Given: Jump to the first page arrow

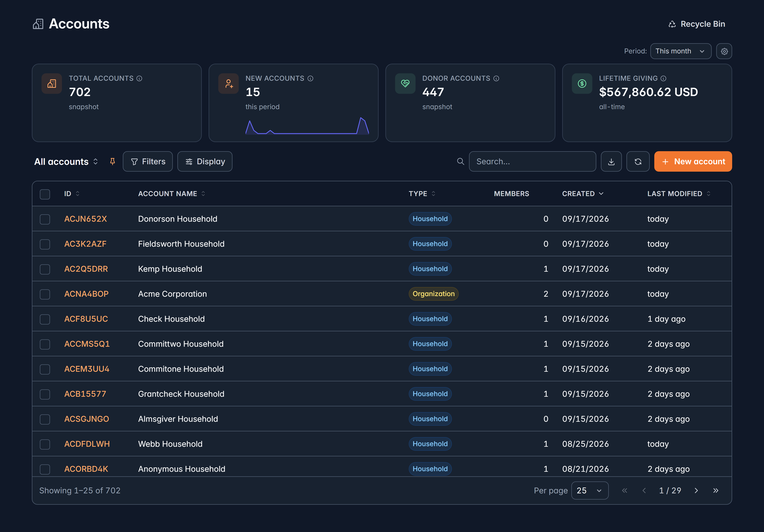Looking at the screenshot, I should tap(625, 490).
